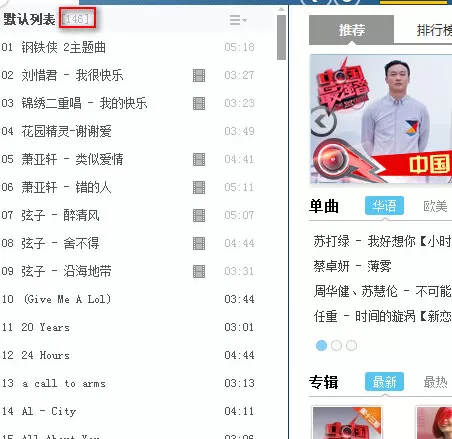Open the red-haired album cover

click(x=434, y=422)
